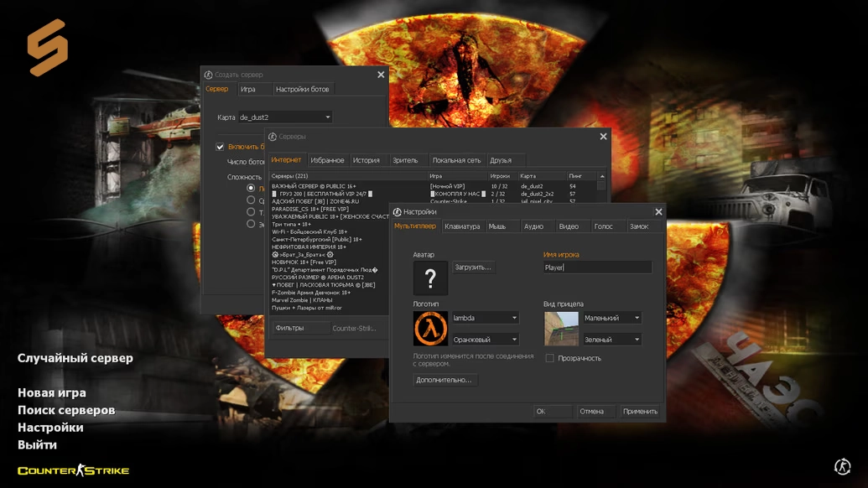Viewport: 868px width, 488px height.
Task: Sort servers by the Игроки column header
Action: (x=502, y=176)
